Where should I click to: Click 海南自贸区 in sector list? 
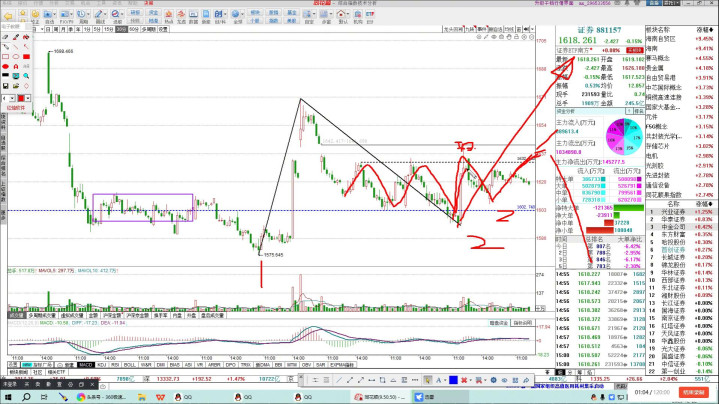(661, 39)
